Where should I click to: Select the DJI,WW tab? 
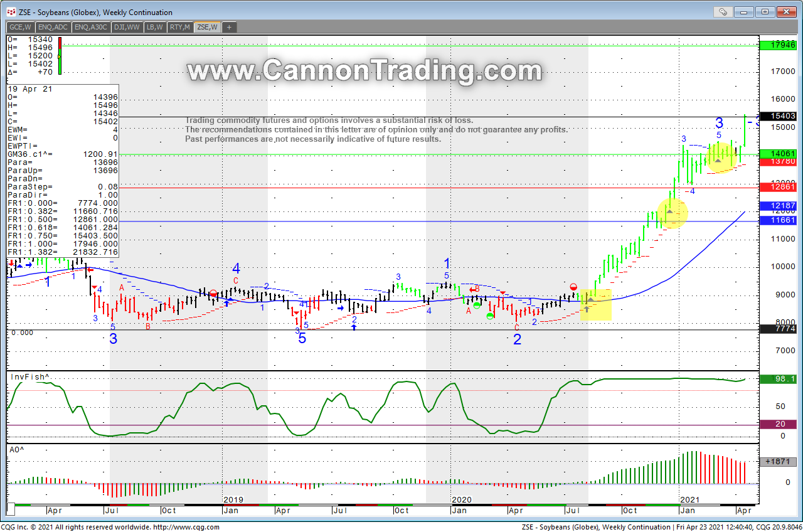125,27
